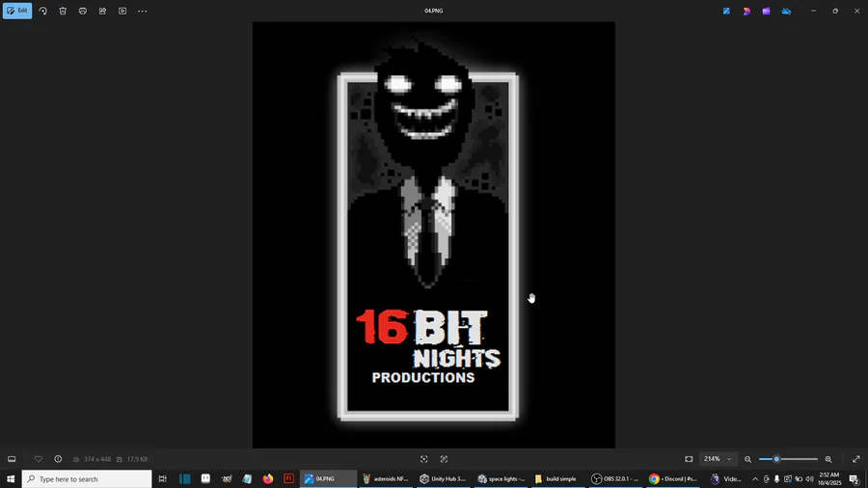
Task: Start slideshow using the play icon
Action: (122, 11)
